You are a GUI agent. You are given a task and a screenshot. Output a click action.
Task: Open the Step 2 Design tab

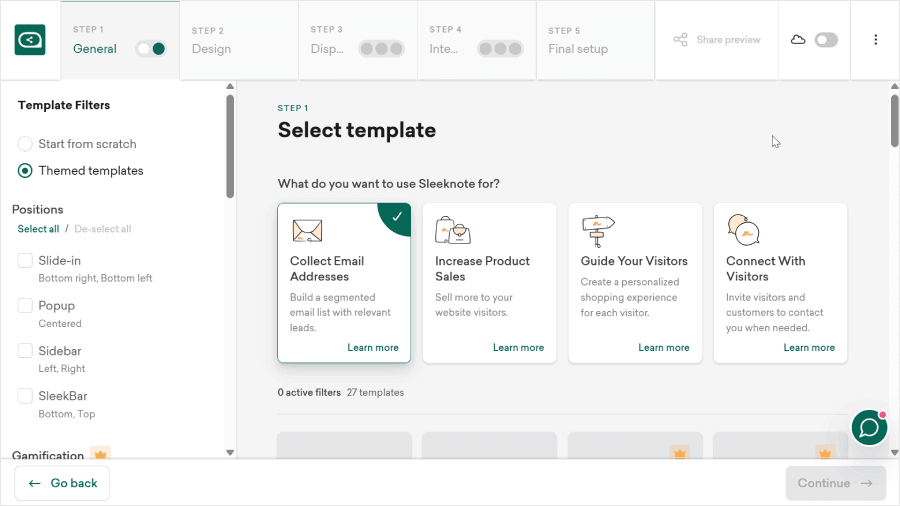[x=239, y=40]
